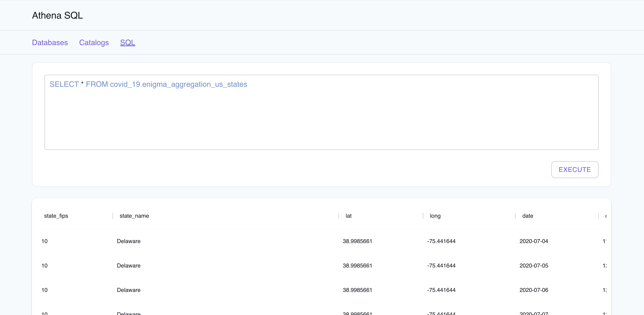Click the column divider after state_name
Viewport: 644px width, 315px height.
339,216
